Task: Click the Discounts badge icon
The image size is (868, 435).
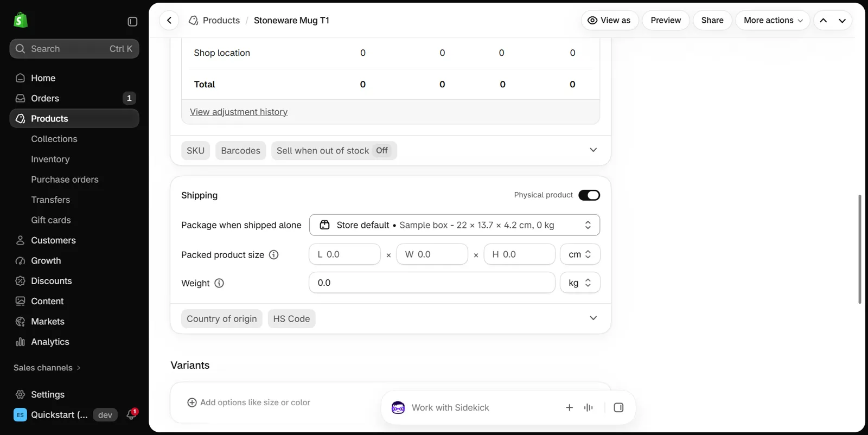Action: (x=20, y=281)
